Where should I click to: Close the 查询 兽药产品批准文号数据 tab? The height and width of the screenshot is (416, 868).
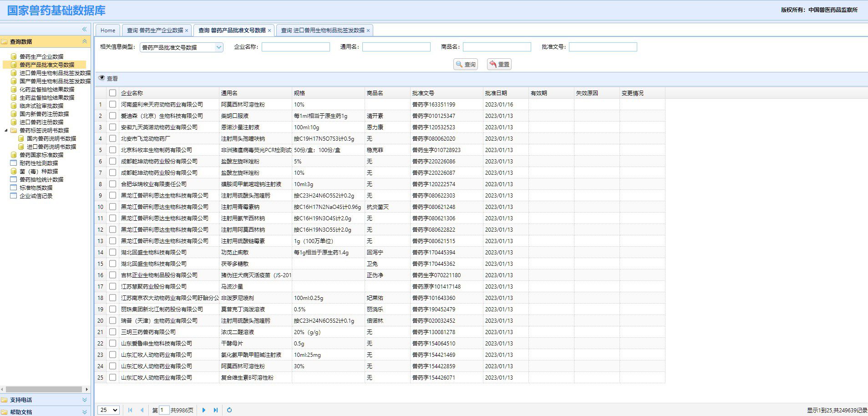tap(269, 30)
